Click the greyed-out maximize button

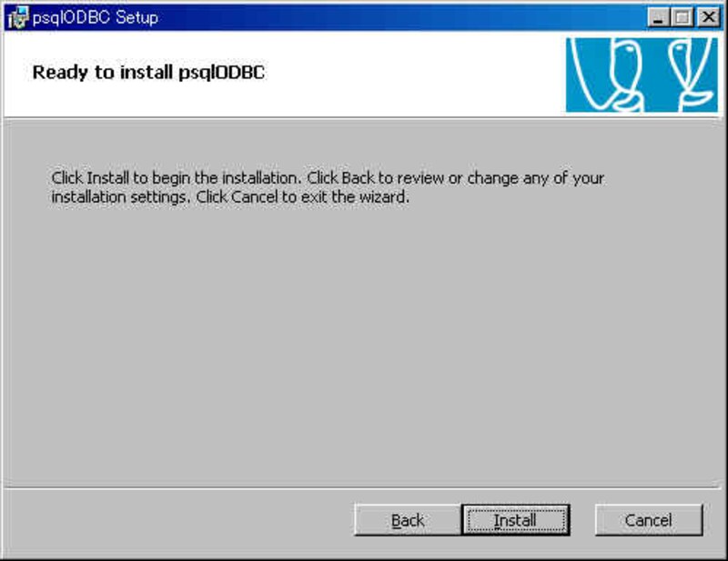[x=682, y=17]
